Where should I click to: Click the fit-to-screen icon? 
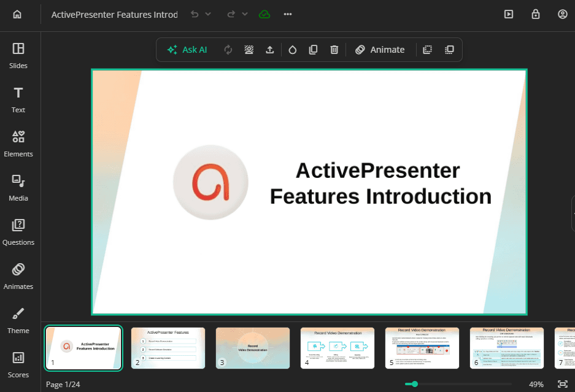coord(563,384)
